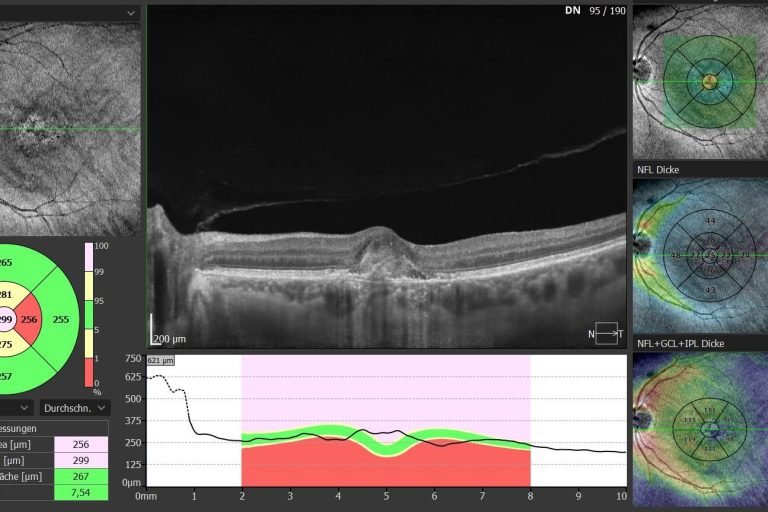Click the value 48 on the NFL Dicke grid
768x512 pixels.
click(x=676, y=256)
